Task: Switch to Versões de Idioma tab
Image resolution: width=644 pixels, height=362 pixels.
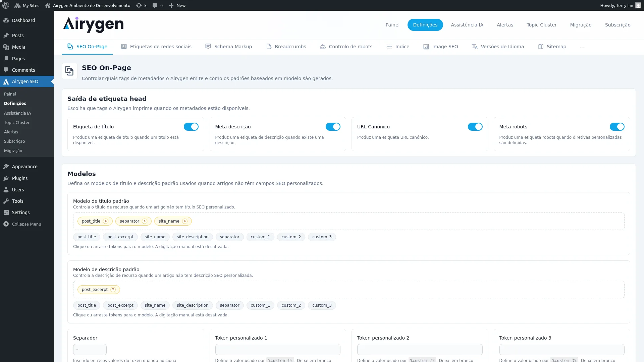Action: pos(498,47)
